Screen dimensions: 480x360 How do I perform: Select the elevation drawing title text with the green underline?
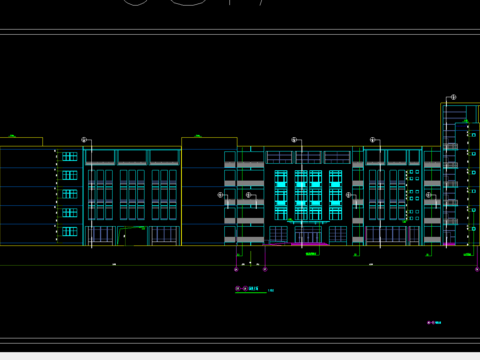[x=247, y=288]
